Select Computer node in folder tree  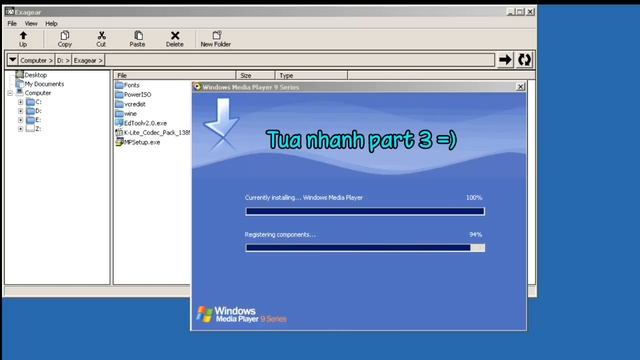(x=38, y=93)
